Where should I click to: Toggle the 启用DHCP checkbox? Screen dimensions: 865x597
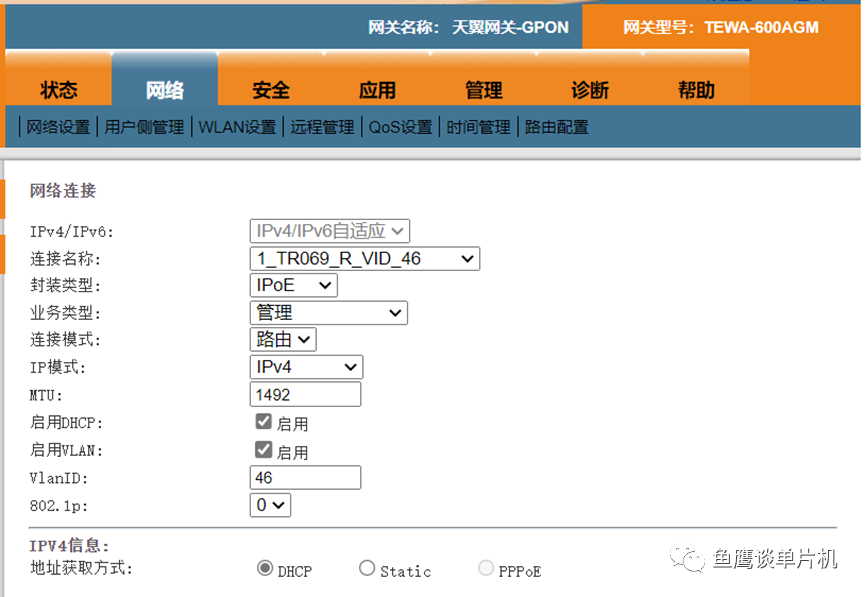click(x=264, y=422)
